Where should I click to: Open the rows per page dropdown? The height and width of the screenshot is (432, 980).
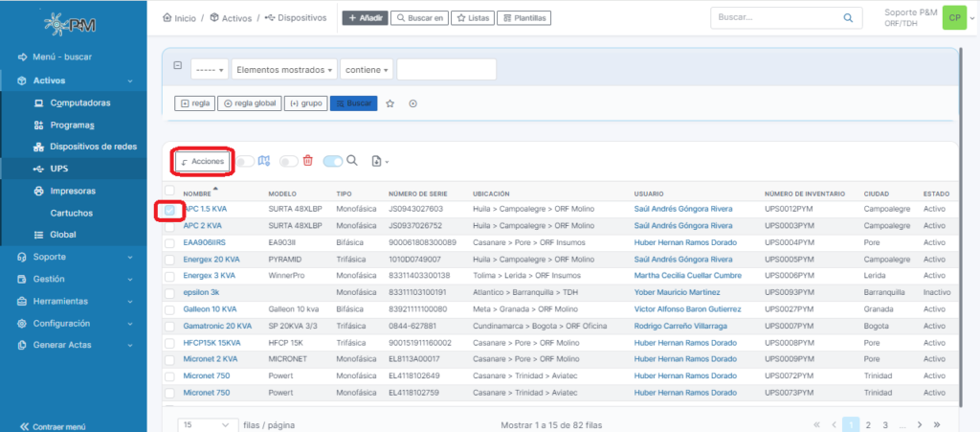(x=208, y=423)
